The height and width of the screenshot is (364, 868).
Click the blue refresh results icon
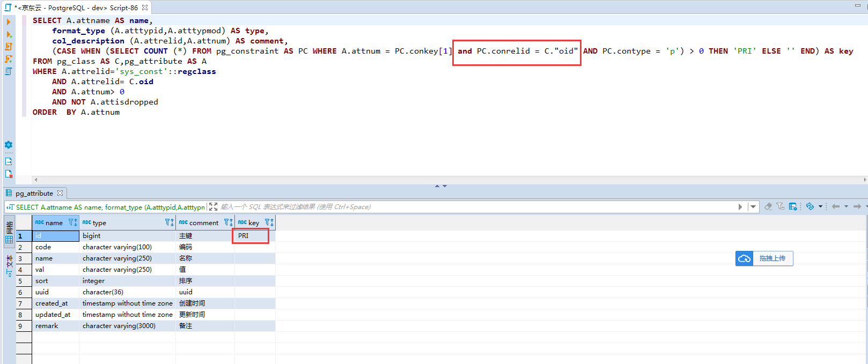pos(810,206)
